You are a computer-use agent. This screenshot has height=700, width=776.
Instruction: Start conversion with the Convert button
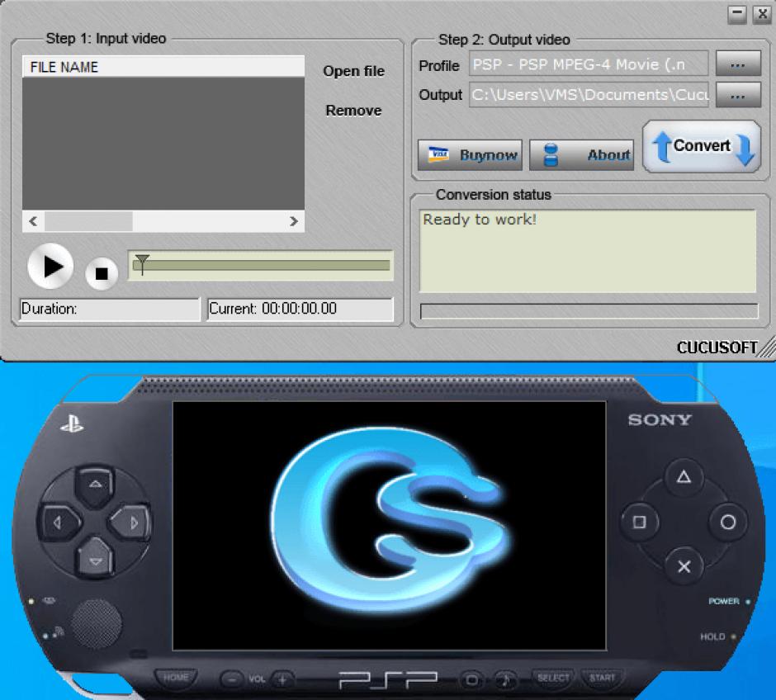pyautogui.click(x=701, y=147)
